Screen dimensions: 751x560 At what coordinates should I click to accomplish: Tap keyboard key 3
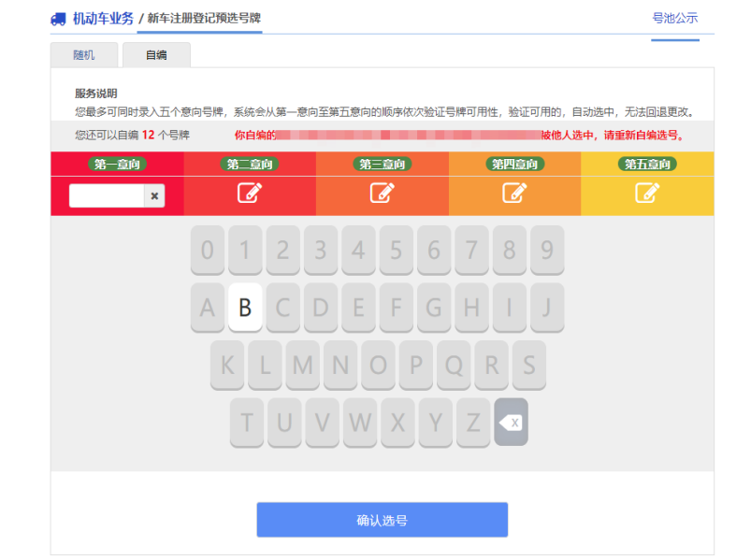tap(321, 250)
